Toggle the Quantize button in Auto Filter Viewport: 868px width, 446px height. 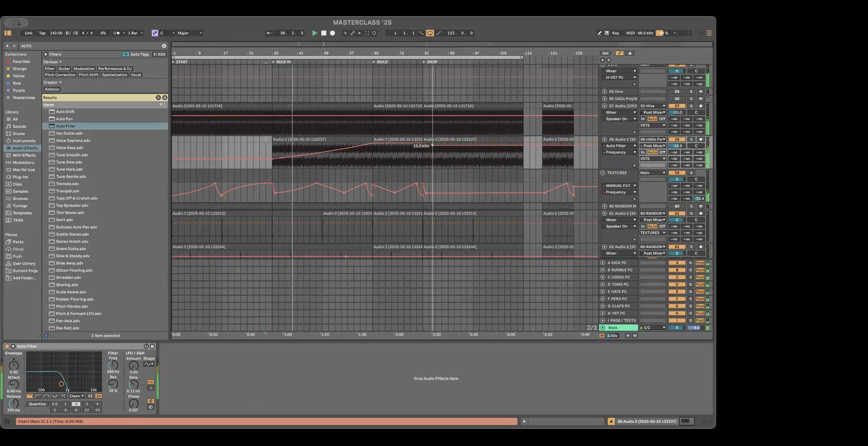point(37,404)
